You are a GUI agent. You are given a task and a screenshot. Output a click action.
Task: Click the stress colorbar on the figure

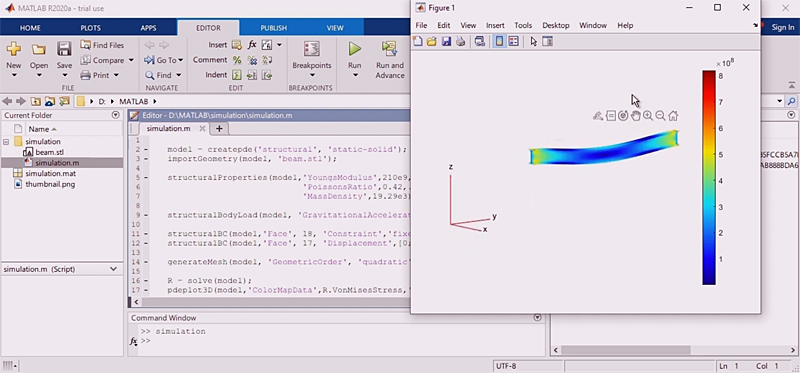coord(709,178)
